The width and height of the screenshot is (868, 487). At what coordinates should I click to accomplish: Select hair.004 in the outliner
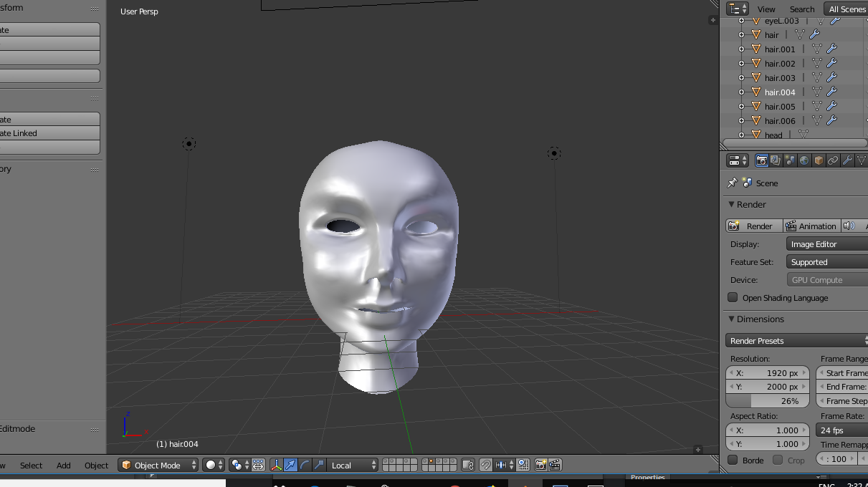pos(780,92)
